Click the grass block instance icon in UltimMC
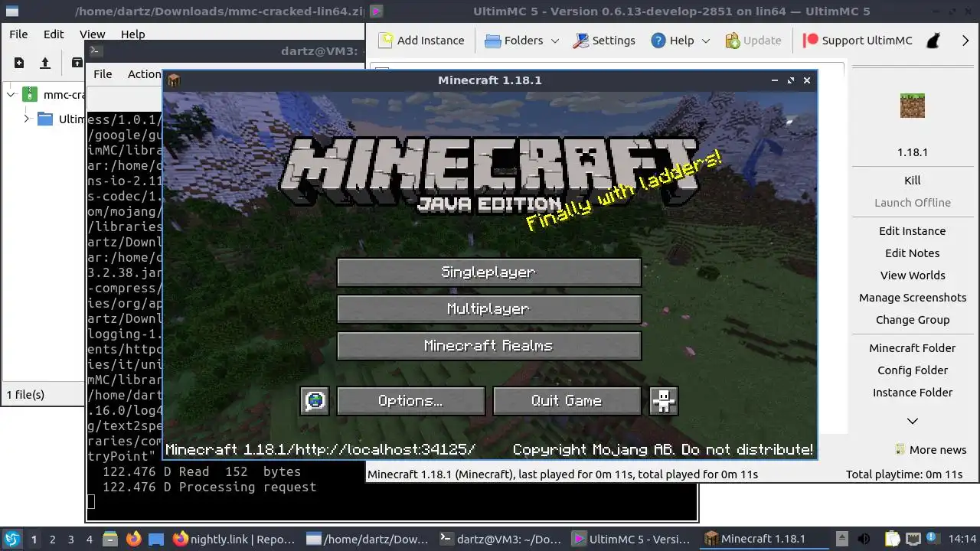Screen dimensions: 980x551 (912, 106)
